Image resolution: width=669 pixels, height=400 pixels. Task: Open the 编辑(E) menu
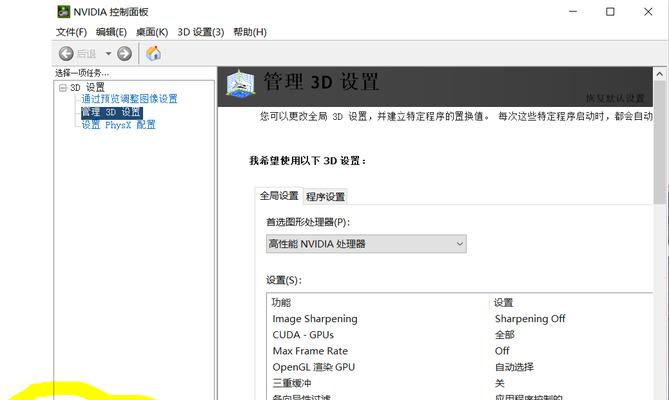coord(111,32)
